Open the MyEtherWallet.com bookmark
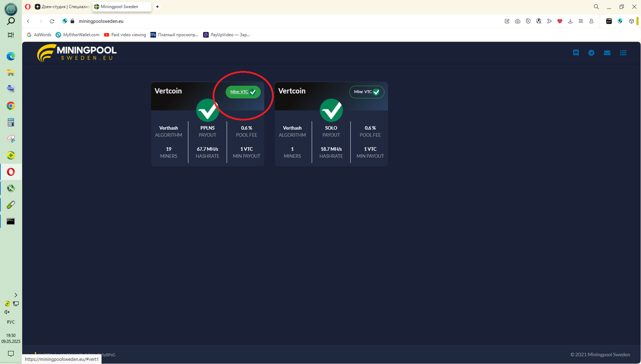Viewport: 641px width, 364px height. [x=77, y=35]
